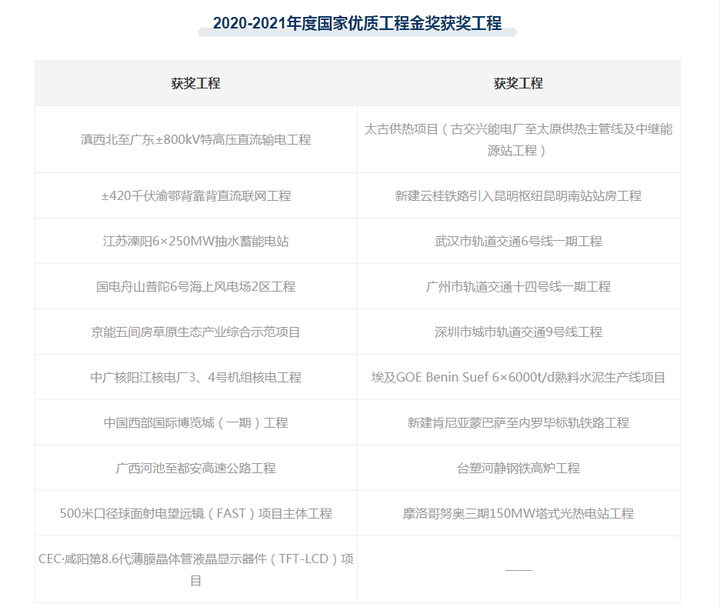Select the cell 埃及GOE Benin Suef 水泥生产线项目

pos(518,377)
